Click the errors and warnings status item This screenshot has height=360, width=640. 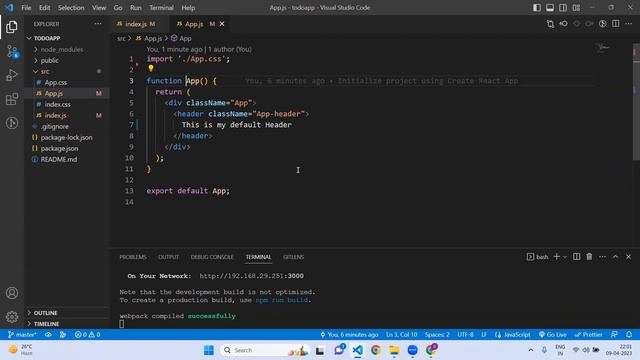point(87,334)
